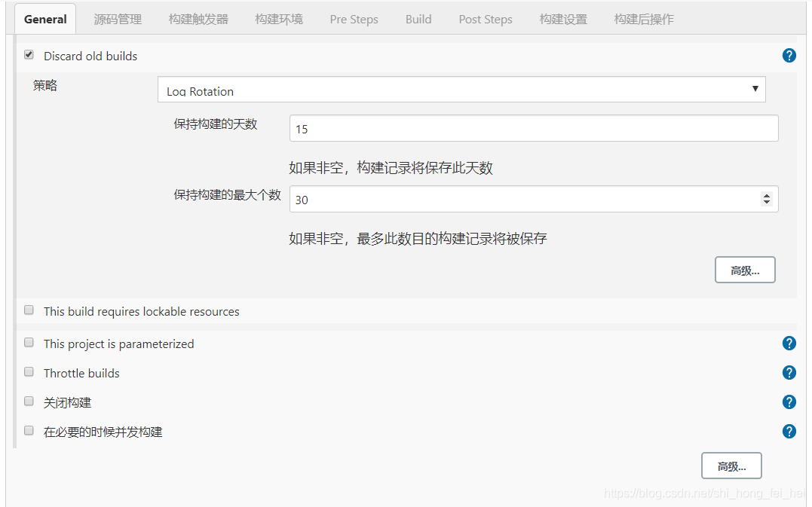Viewport: 812px width, 507px height.
Task: Open help for Discard old builds
Action: coord(789,55)
